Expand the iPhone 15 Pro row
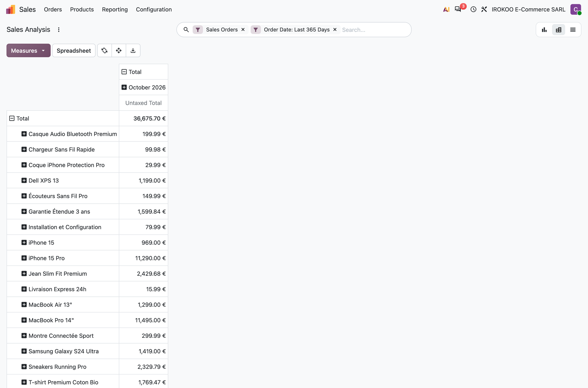 tap(24, 258)
